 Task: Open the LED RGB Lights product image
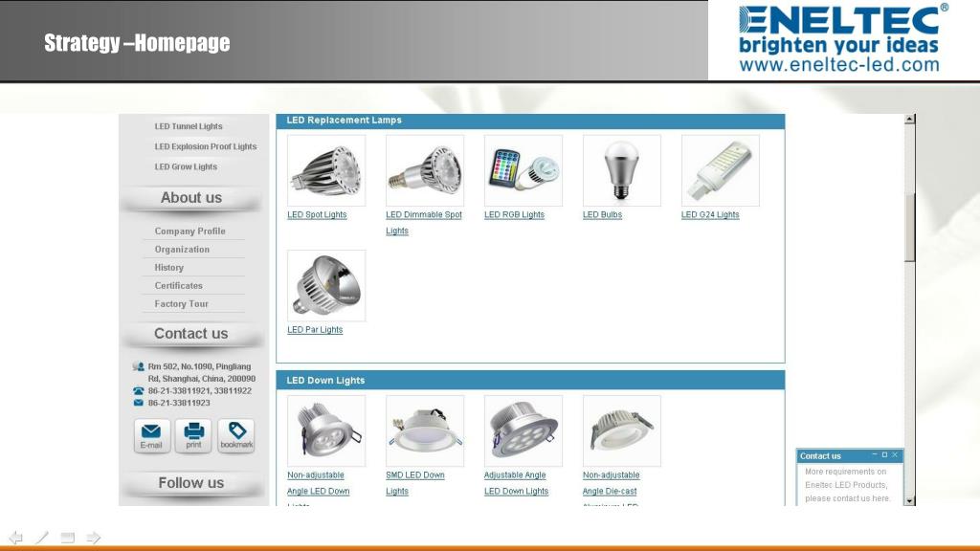pos(523,170)
